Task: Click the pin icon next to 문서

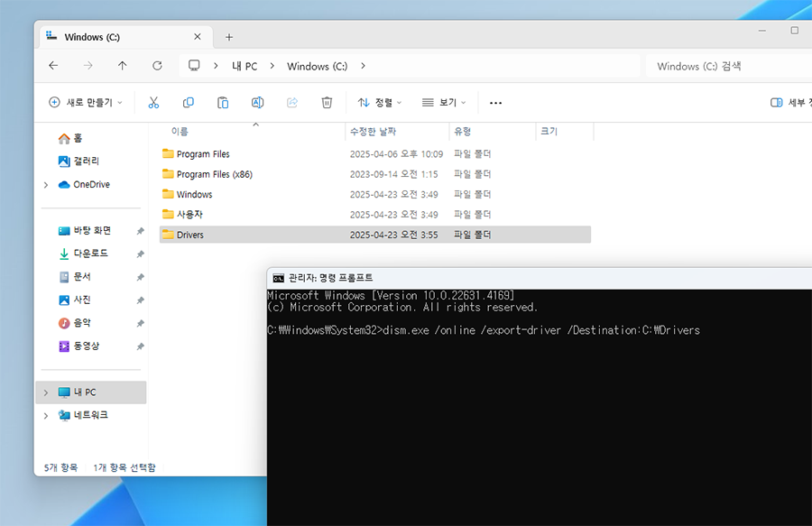Action: 140,277
